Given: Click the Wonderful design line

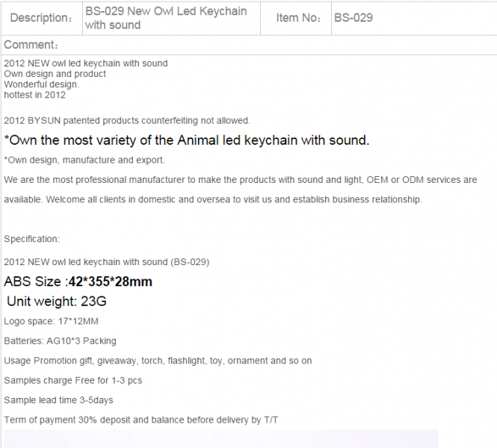Looking at the screenshot, I should tap(42, 84).
